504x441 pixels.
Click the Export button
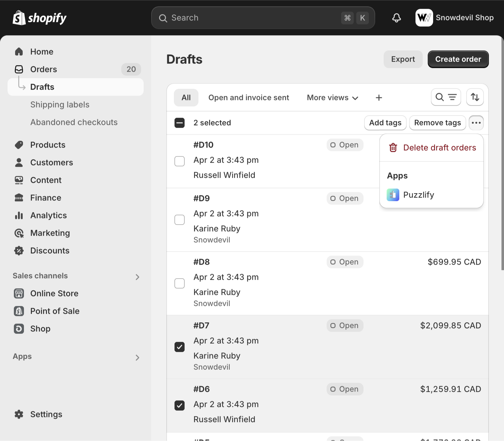point(403,59)
